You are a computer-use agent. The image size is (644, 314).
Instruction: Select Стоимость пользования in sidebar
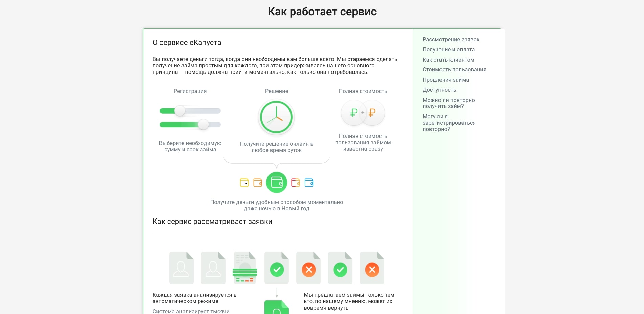(x=454, y=69)
